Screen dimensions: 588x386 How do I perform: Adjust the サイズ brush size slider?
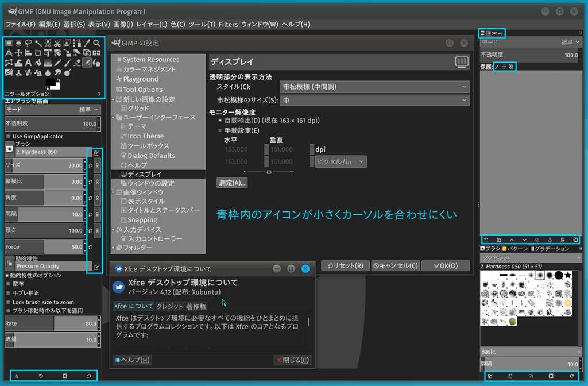point(45,165)
